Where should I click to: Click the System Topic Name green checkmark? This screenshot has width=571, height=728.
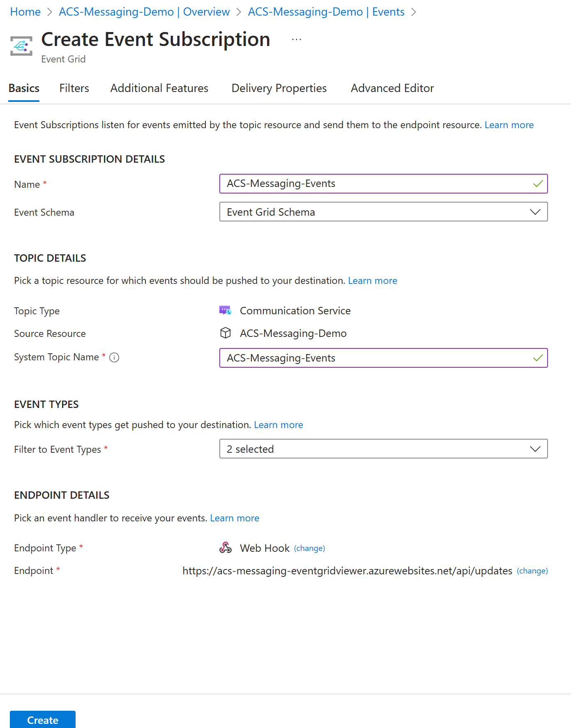tap(538, 358)
